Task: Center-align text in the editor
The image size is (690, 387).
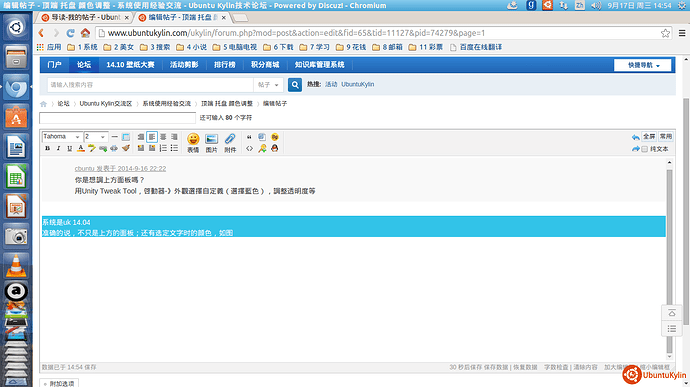Action: tap(163, 137)
